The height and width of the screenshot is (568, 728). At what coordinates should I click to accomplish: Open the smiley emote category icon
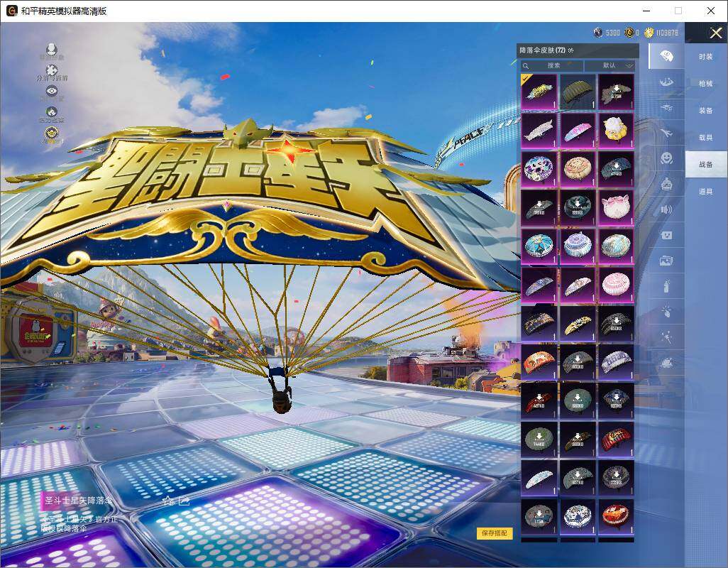tap(666, 159)
